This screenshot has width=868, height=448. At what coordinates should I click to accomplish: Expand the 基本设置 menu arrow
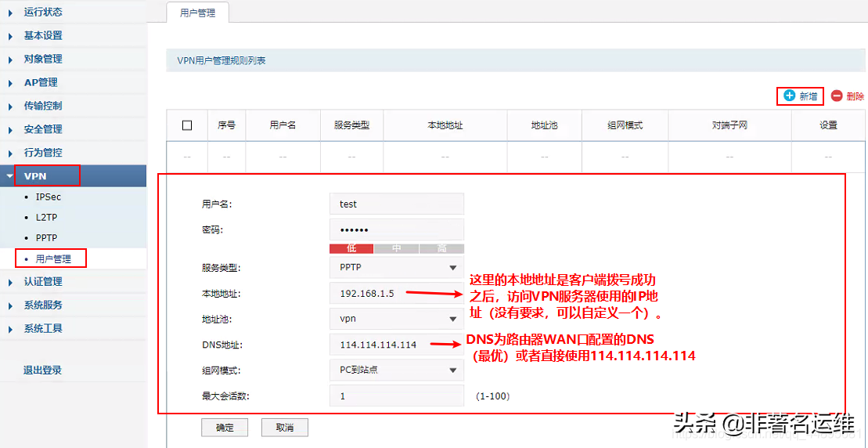10,36
